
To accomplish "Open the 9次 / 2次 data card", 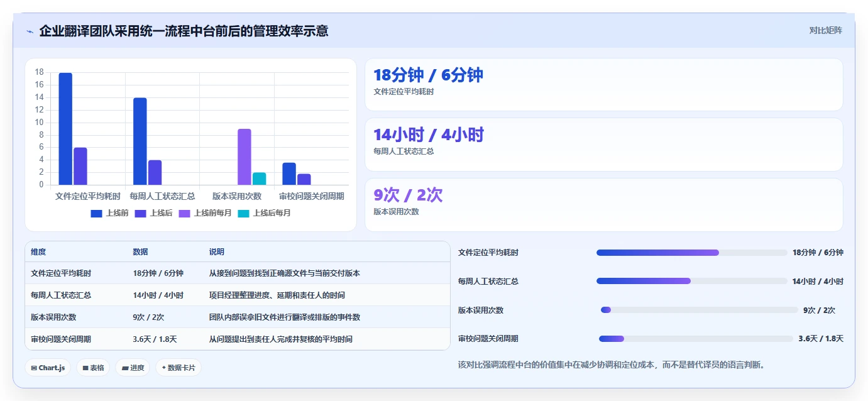I will coord(604,205).
